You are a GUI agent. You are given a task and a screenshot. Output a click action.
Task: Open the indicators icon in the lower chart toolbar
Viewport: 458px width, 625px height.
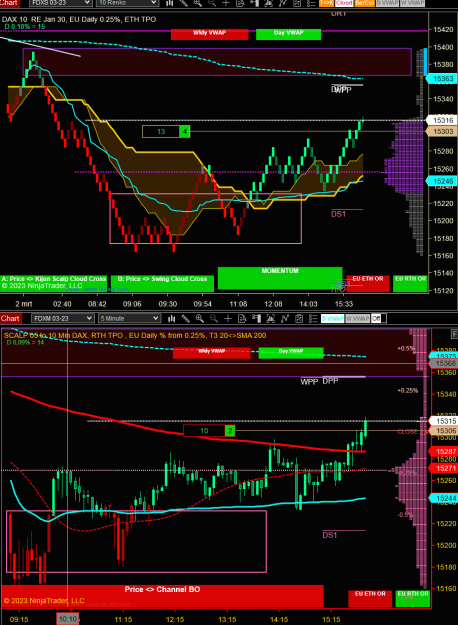tap(285, 318)
